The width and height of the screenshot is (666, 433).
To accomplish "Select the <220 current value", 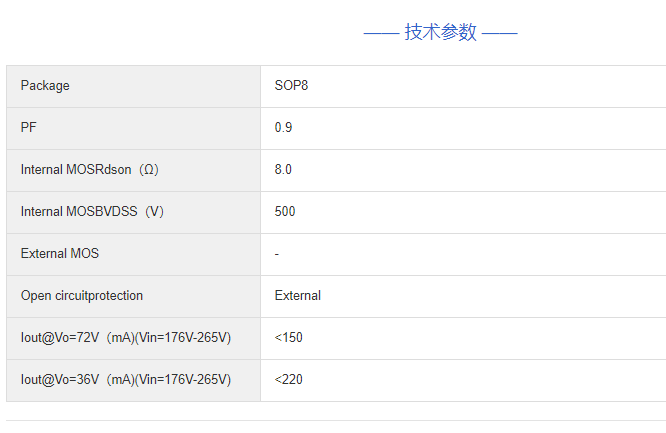I will coord(288,380).
